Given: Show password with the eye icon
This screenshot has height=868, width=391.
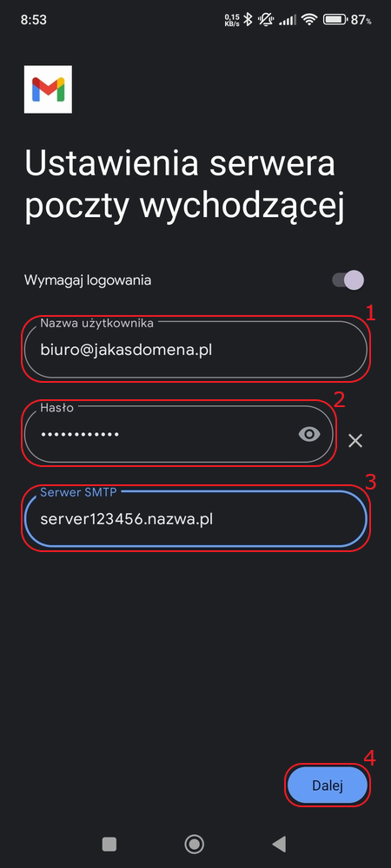Looking at the screenshot, I should click(309, 435).
